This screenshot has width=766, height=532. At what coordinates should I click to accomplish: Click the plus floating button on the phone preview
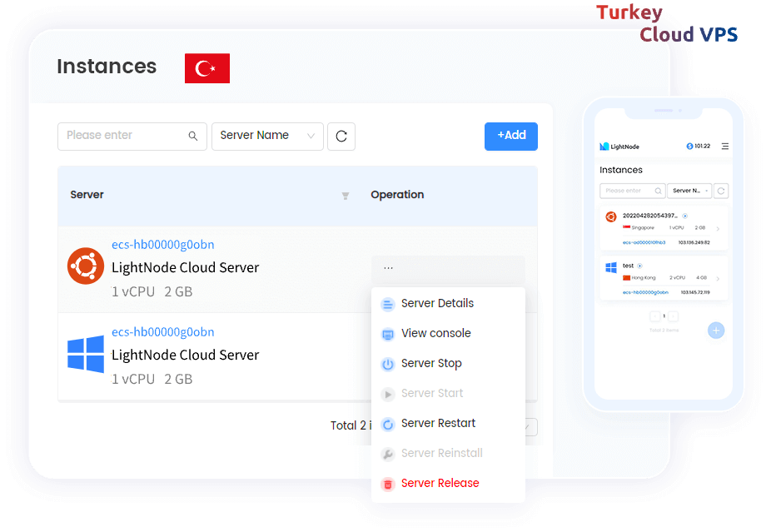click(715, 331)
